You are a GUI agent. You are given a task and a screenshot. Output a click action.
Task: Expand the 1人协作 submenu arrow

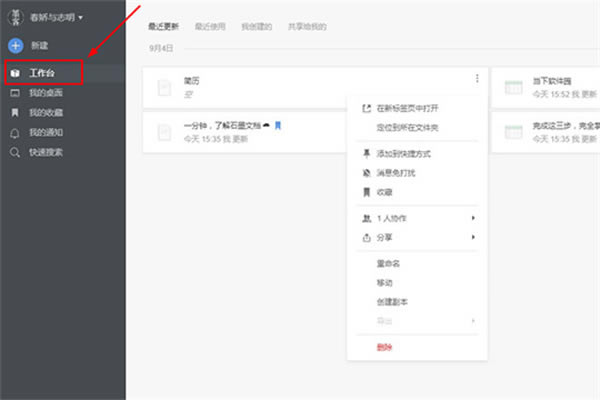click(472, 218)
